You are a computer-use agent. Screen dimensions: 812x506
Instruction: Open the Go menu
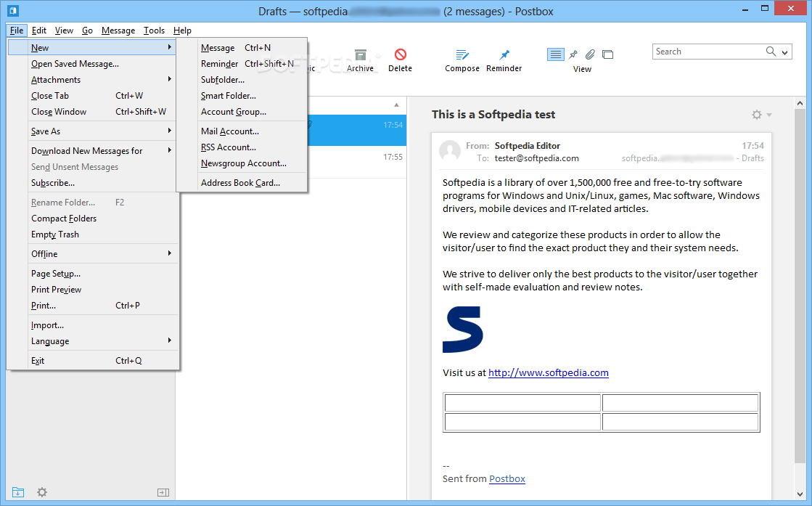point(87,30)
